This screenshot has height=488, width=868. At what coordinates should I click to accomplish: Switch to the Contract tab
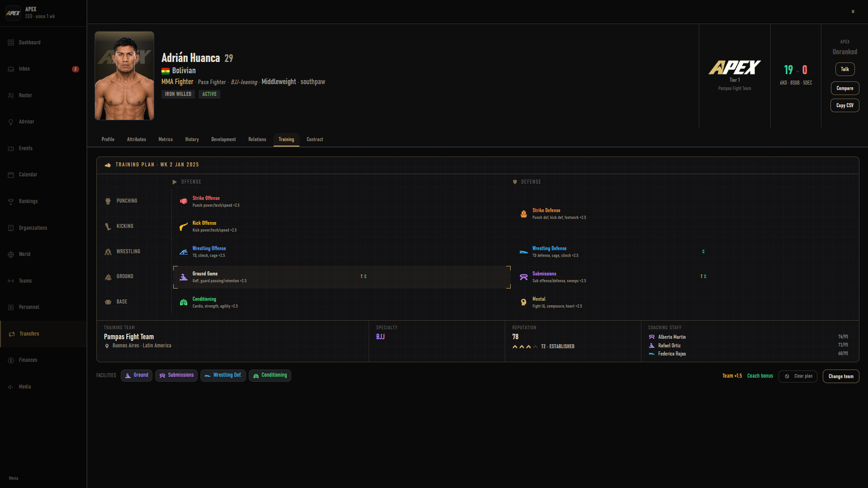pyautogui.click(x=315, y=139)
